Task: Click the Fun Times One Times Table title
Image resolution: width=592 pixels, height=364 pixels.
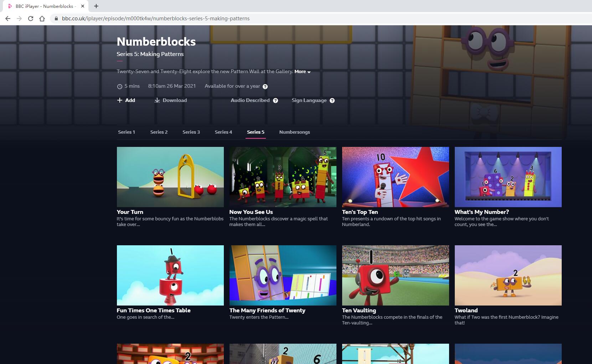Action: [154, 310]
